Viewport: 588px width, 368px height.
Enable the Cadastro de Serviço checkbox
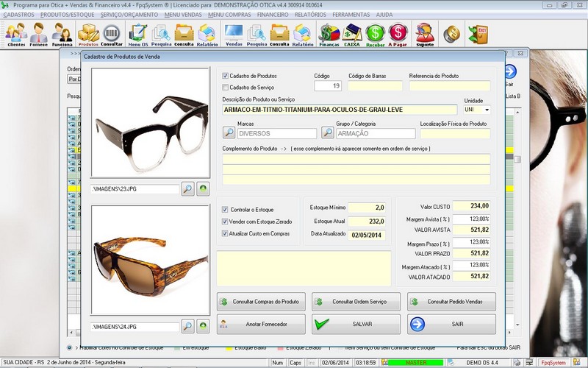226,87
